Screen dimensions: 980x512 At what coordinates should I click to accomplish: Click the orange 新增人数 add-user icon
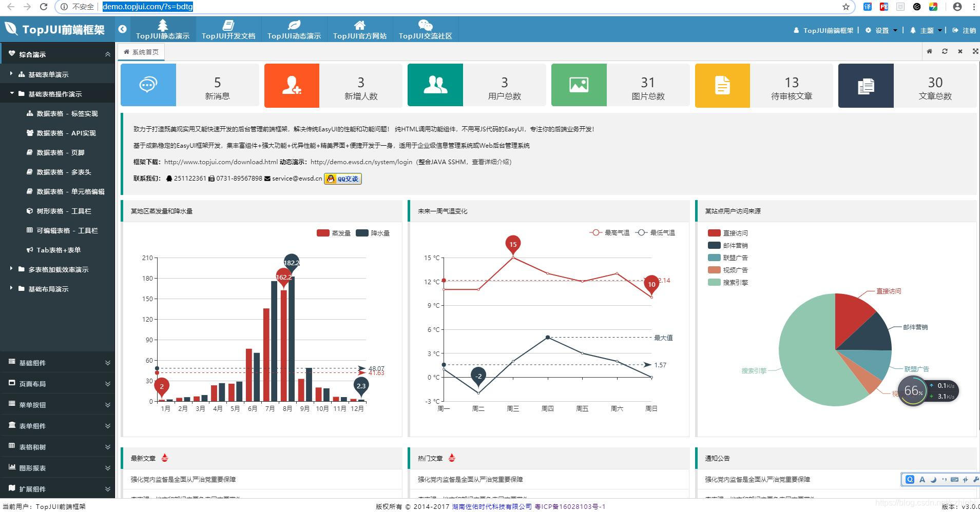292,85
